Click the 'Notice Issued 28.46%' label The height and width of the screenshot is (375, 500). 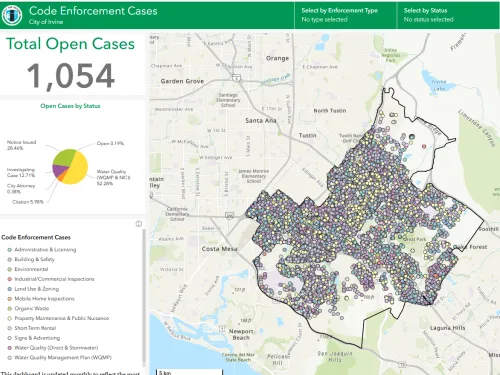pos(21,145)
